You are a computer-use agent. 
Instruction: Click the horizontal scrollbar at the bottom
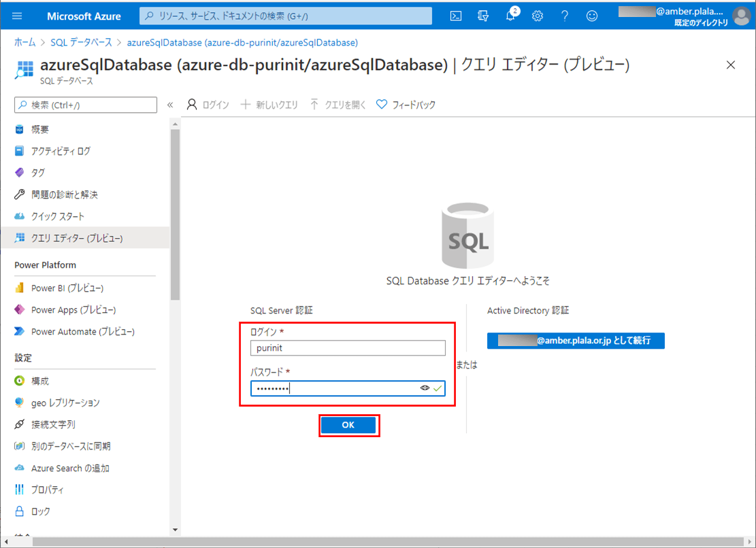click(388, 542)
